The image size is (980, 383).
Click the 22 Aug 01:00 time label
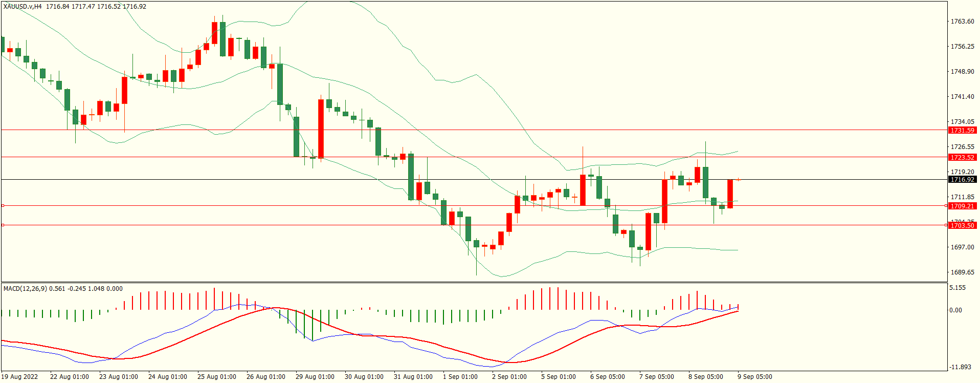pos(70,377)
